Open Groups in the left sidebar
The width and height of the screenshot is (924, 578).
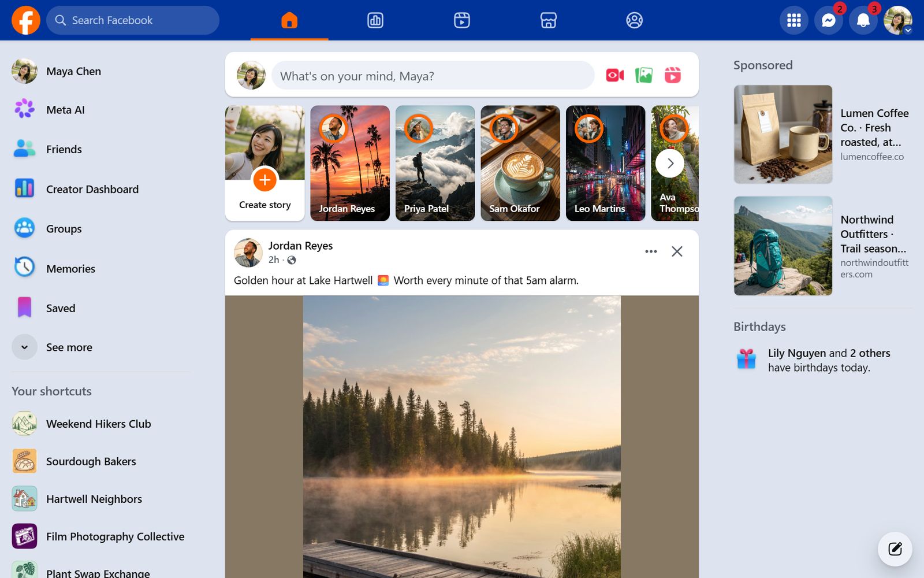[101, 228]
